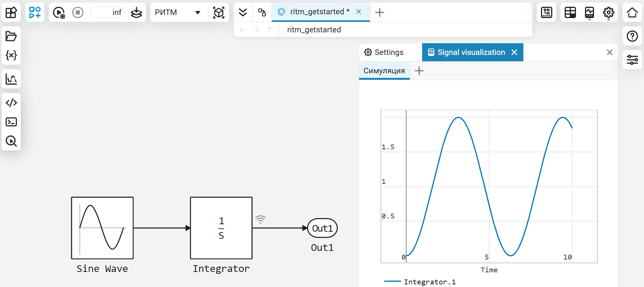Start the simulation with the run button

[x=59, y=12]
